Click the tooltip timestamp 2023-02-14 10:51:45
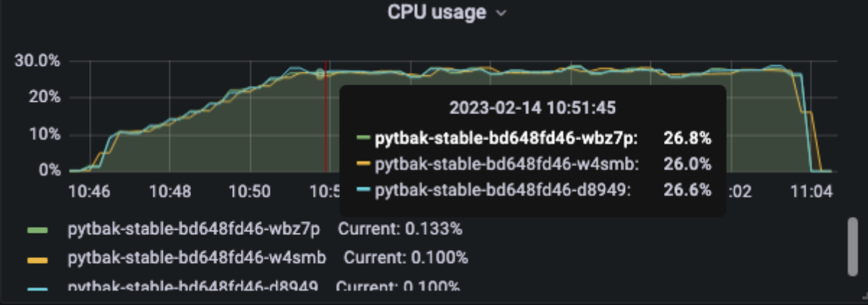Viewport: 868px width, 305px height. click(x=532, y=108)
